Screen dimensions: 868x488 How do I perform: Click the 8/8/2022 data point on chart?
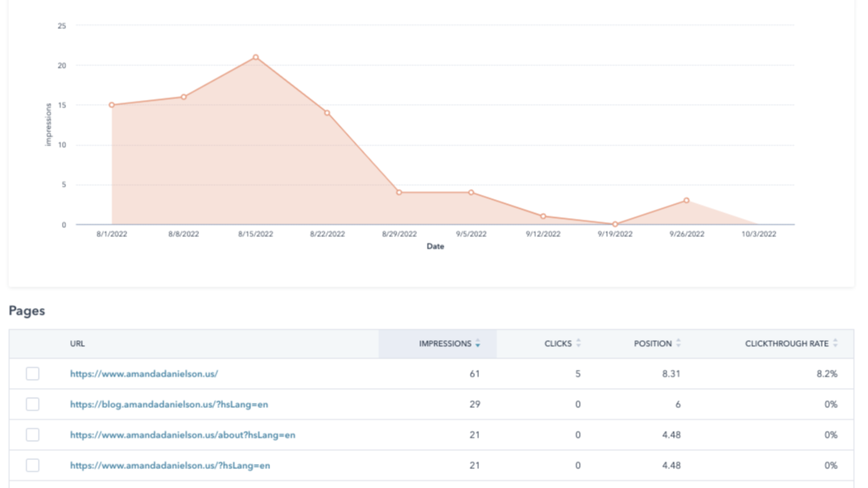pos(183,97)
